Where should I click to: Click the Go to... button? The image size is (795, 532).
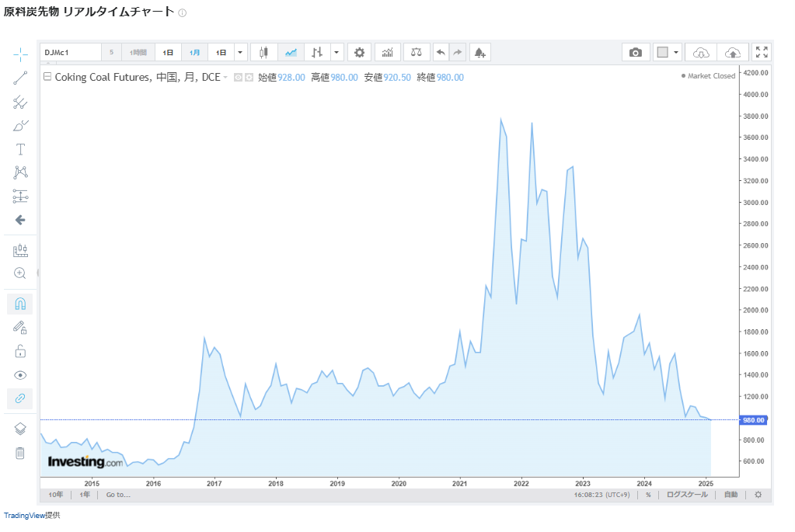coord(118,495)
